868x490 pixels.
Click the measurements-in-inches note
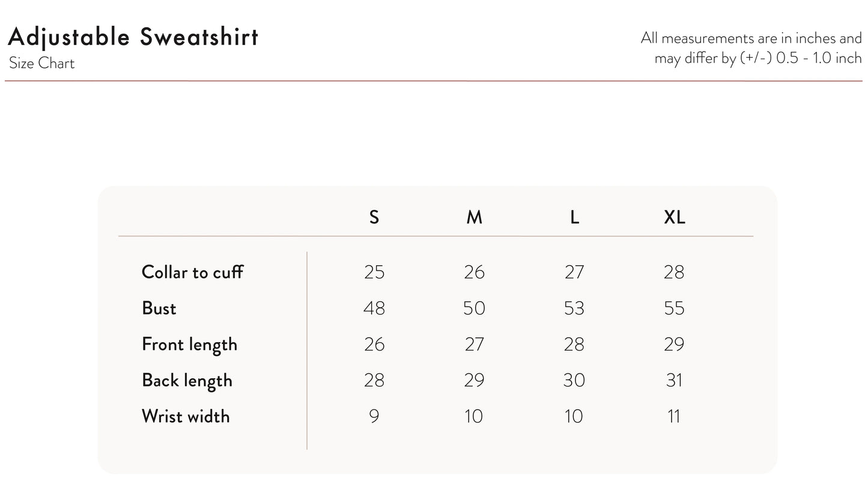(x=751, y=48)
